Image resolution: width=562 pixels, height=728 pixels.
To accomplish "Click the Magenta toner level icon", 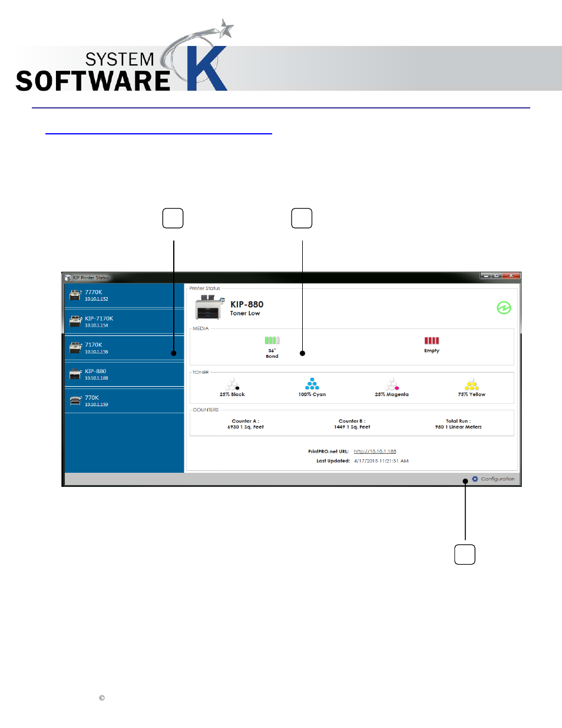I will 392,384.
